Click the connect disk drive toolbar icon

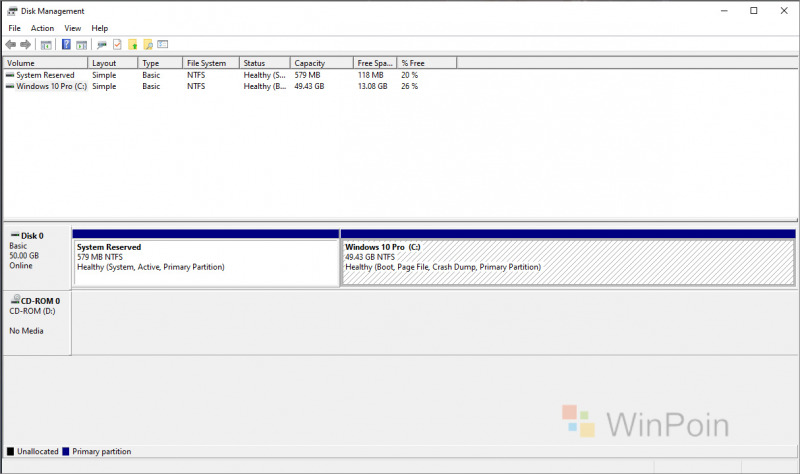click(102, 45)
